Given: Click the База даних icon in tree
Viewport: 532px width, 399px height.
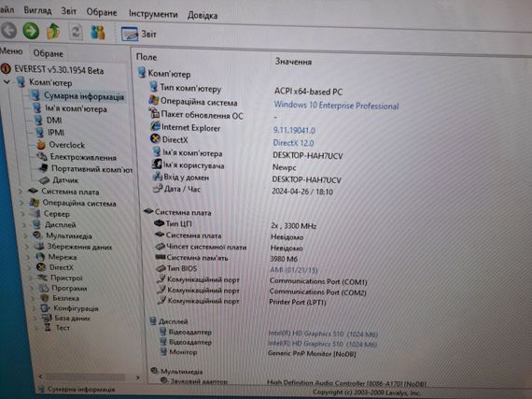Looking at the screenshot, I should (x=47, y=318).
